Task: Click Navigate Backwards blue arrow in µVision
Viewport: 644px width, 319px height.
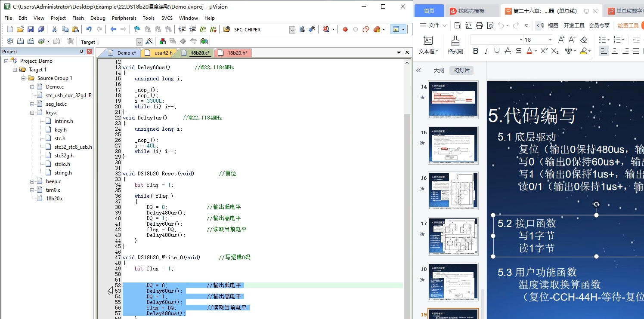Action: coord(113,29)
